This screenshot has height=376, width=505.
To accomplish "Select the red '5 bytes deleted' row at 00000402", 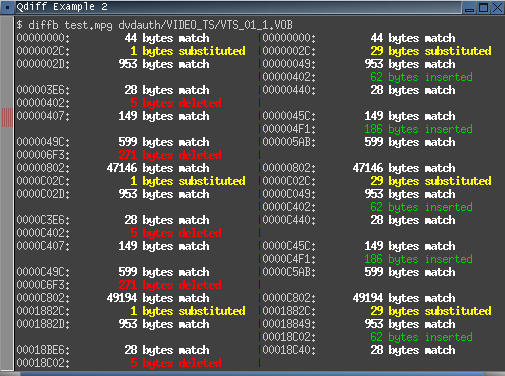I will coord(119,103).
